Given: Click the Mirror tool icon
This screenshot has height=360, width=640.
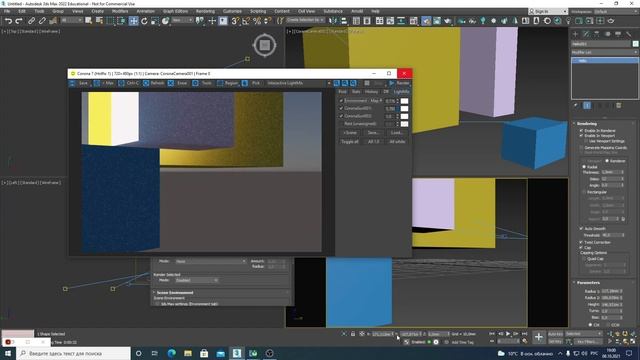Looking at the screenshot, I should [333, 21].
